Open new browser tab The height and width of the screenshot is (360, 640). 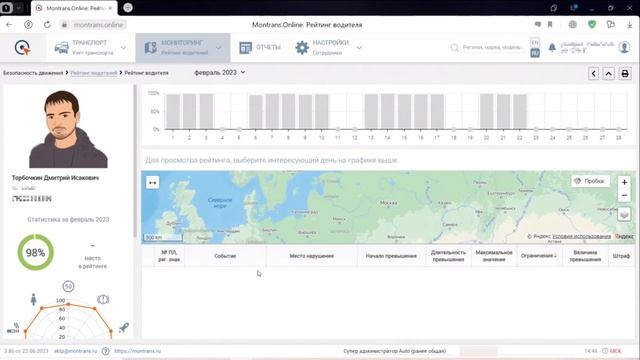(x=128, y=8)
